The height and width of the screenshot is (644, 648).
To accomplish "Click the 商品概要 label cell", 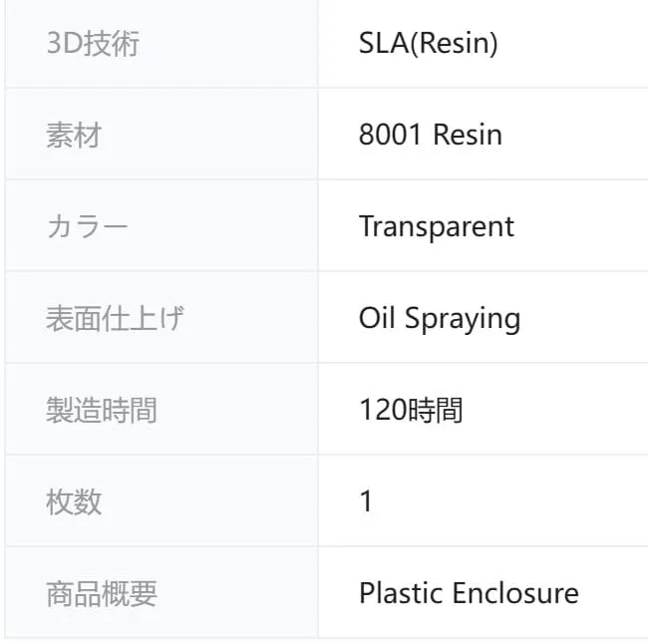I will tap(102, 593).
